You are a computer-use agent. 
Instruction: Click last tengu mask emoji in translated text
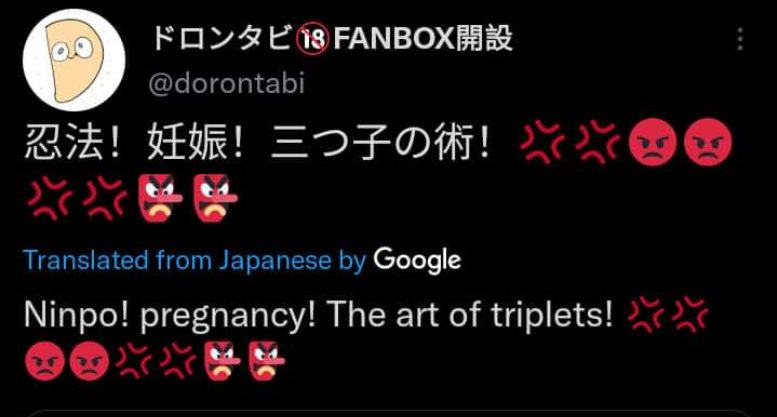267,361
